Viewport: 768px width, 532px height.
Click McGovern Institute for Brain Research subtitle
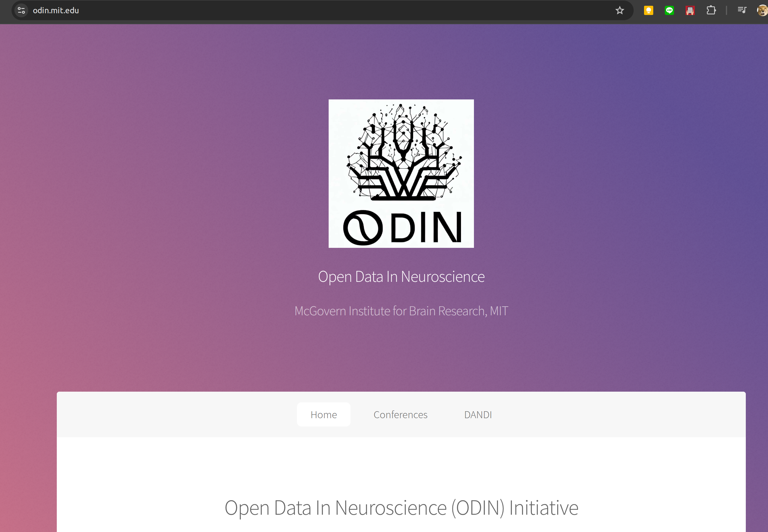pos(401,311)
